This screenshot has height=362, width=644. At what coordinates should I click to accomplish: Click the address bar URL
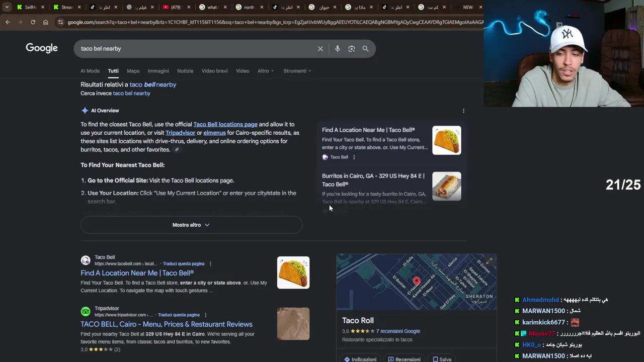274,22
